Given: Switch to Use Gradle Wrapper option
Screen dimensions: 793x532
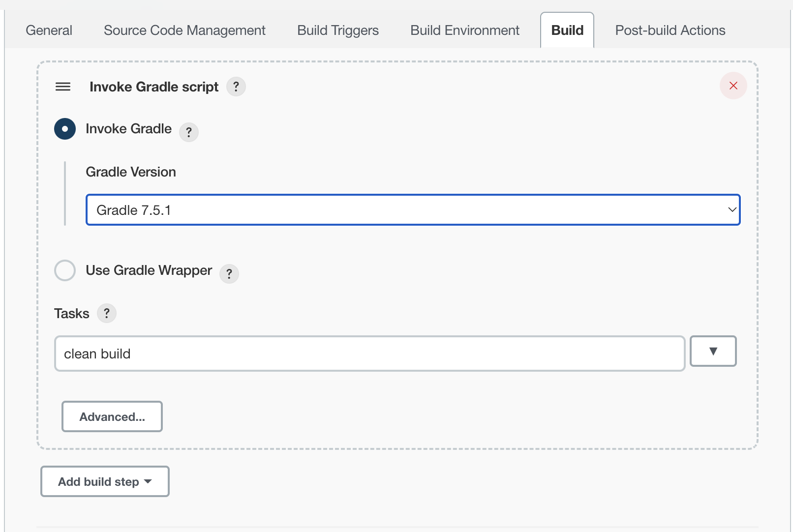Looking at the screenshot, I should (x=64, y=270).
